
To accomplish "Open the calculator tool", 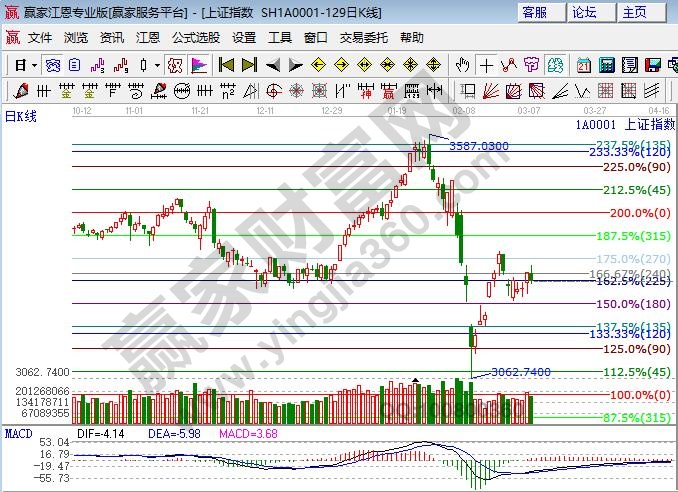I will click(607, 65).
